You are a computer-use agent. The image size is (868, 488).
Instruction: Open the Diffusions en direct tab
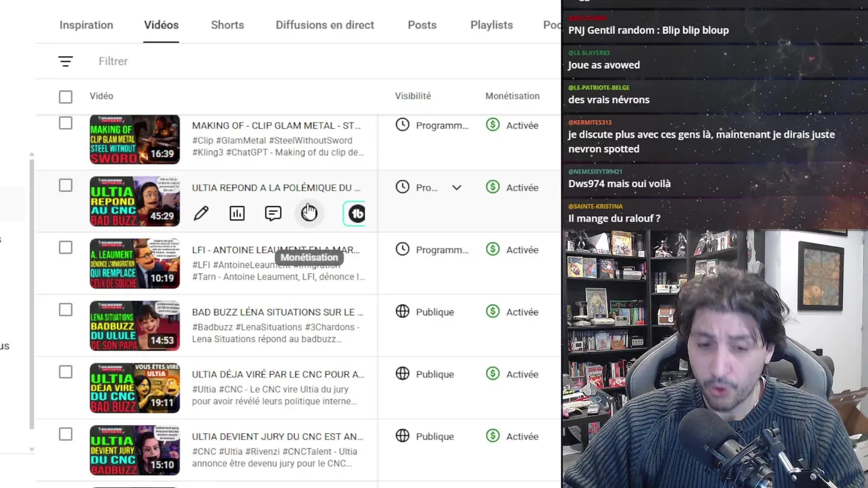tap(325, 25)
